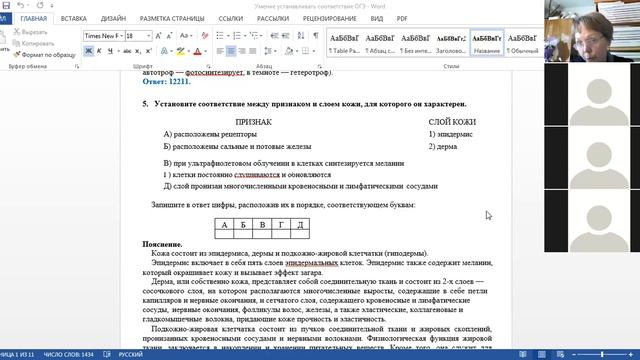The image size is (640, 360).
Task: Click the Копировать (Copy) button
Action: click(33, 43)
